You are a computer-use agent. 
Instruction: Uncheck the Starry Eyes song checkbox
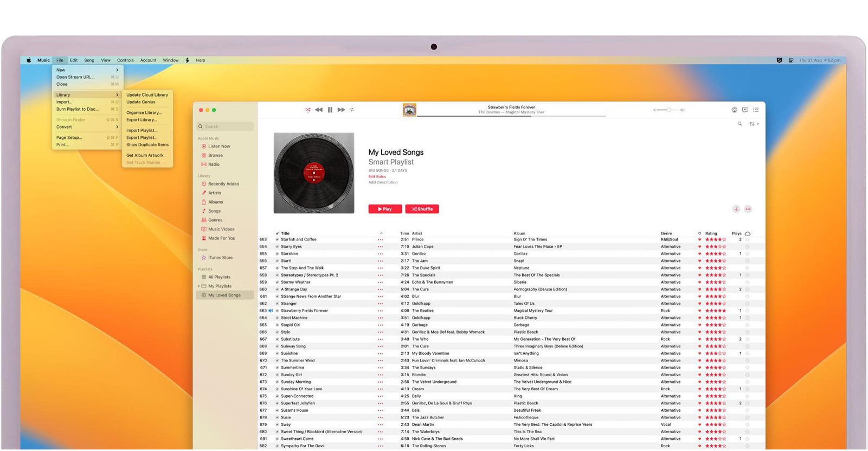(x=277, y=246)
